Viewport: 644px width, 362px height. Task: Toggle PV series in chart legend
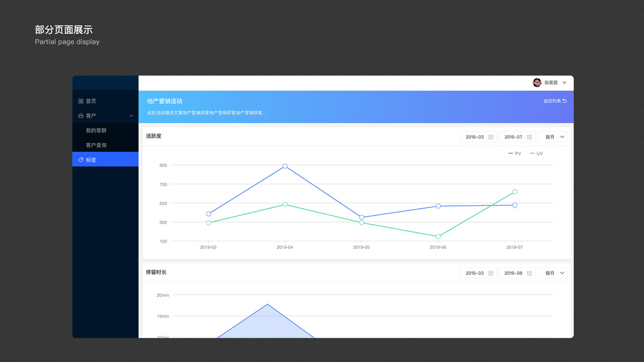pos(515,154)
